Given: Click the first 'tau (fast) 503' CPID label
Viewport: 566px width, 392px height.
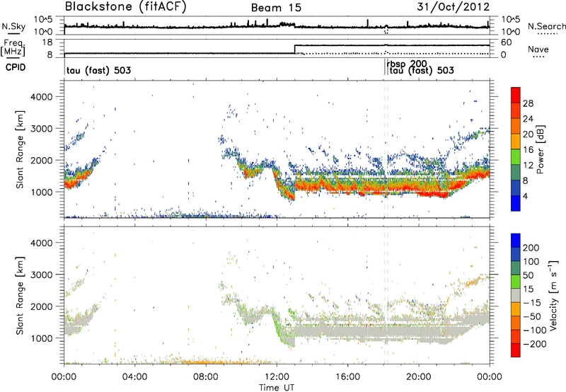Looking at the screenshot, I should 98,70.
